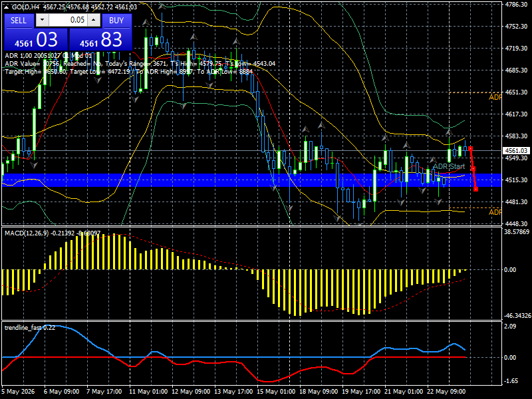Click the '22 May 09:00' time label

(446, 392)
